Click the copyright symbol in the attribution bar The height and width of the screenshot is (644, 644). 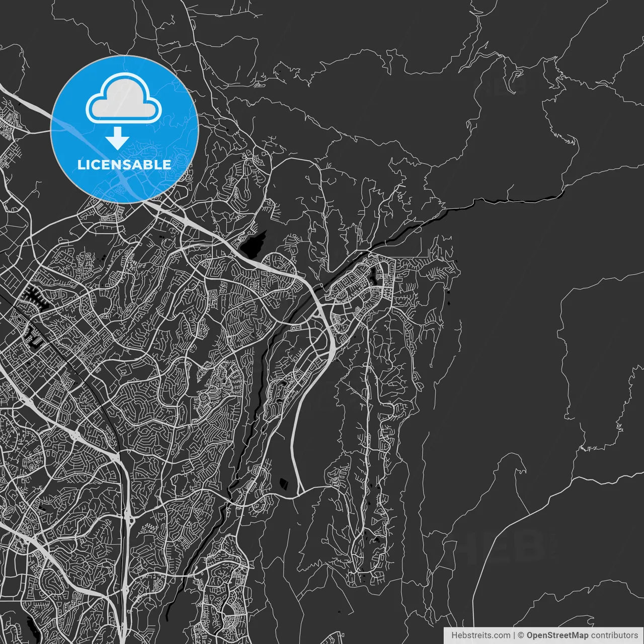click(521, 635)
